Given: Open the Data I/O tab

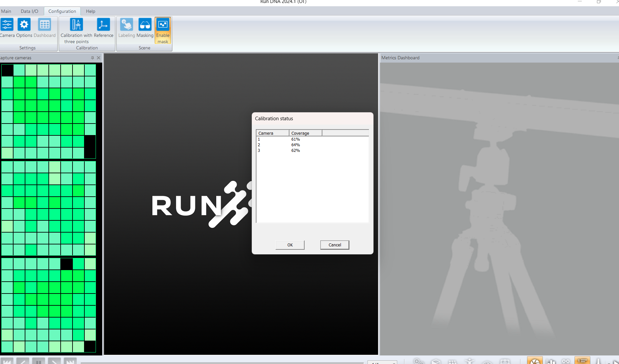Looking at the screenshot, I should [x=29, y=11].
